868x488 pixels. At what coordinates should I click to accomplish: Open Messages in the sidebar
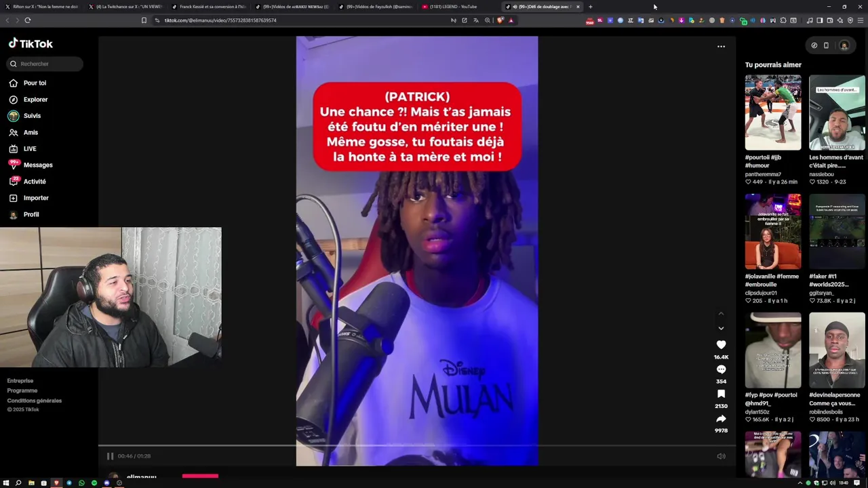tap(31, 165)
